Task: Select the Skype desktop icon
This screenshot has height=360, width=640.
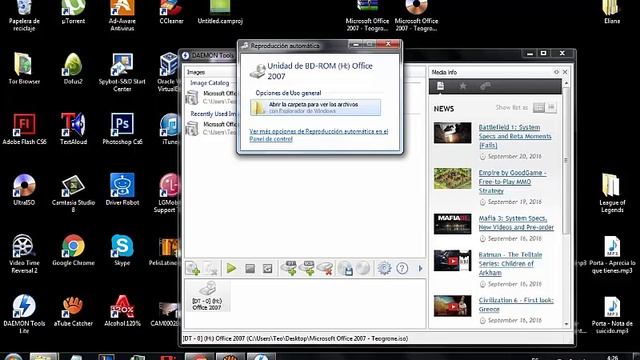Action: pyautogui.click(x=122, y=250)
